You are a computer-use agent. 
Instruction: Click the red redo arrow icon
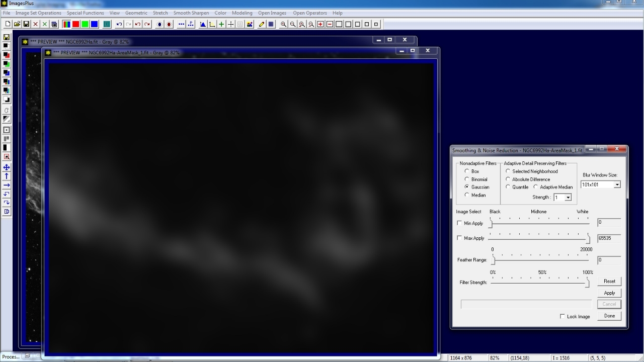point(147,24)
